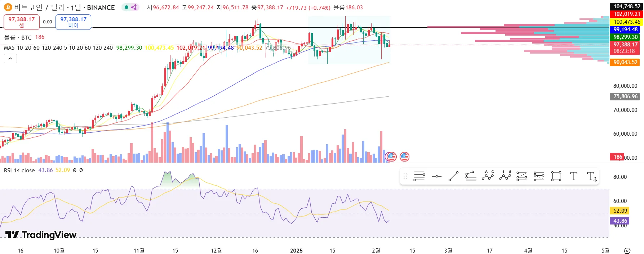The height and width of the screenshot is (254, 644).
Task: Click the red 97,388.17 sell button
Action: pyautogui.click(x=22, y=22)
